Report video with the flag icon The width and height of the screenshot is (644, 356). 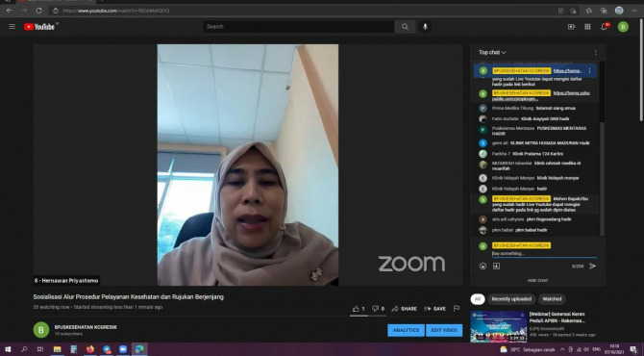457,308
